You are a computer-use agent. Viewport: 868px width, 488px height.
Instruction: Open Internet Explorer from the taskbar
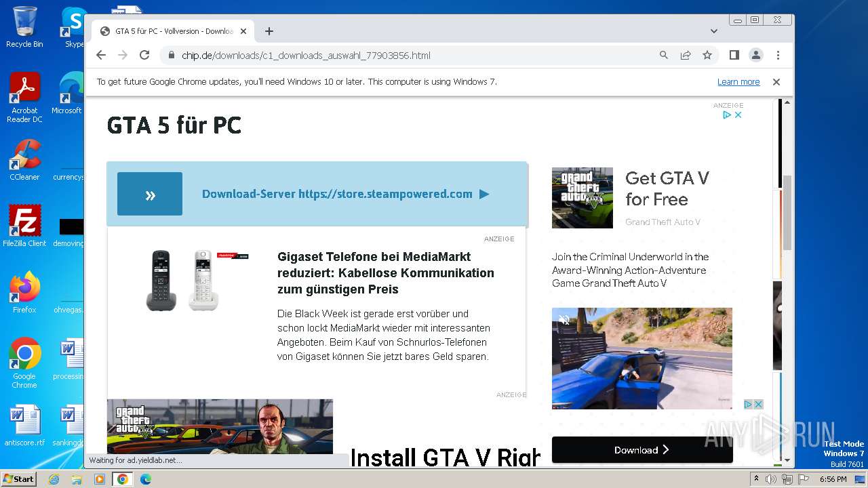point(54,479)
